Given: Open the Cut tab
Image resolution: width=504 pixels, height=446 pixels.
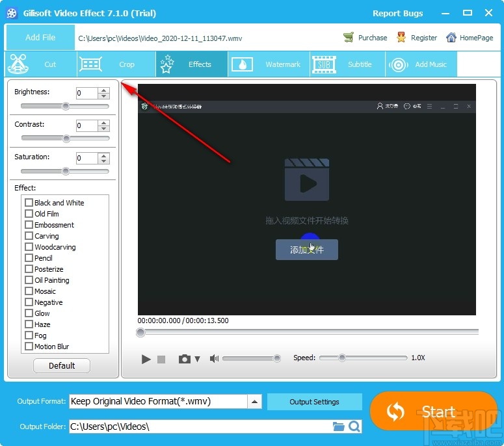Looking at the screenshot, I should click(x=41, y=64).
